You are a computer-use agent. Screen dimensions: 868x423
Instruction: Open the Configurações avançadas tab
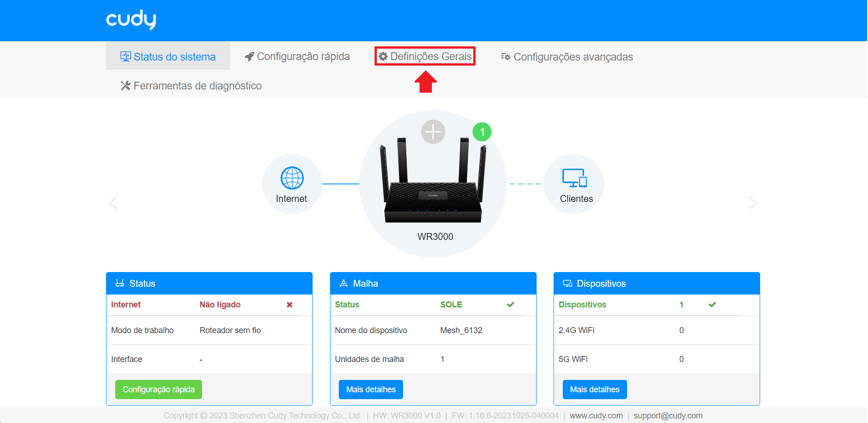click(567, 57)
